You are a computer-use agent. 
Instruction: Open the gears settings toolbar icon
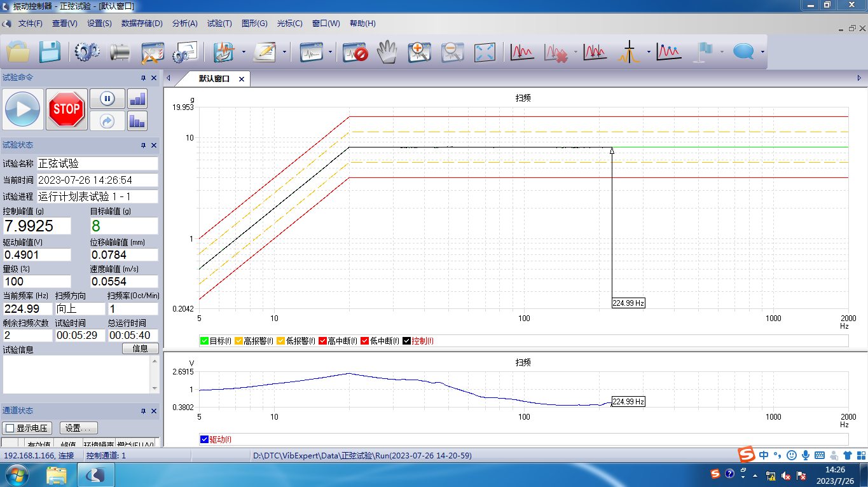pyautogui.click(x=87, y=51)
